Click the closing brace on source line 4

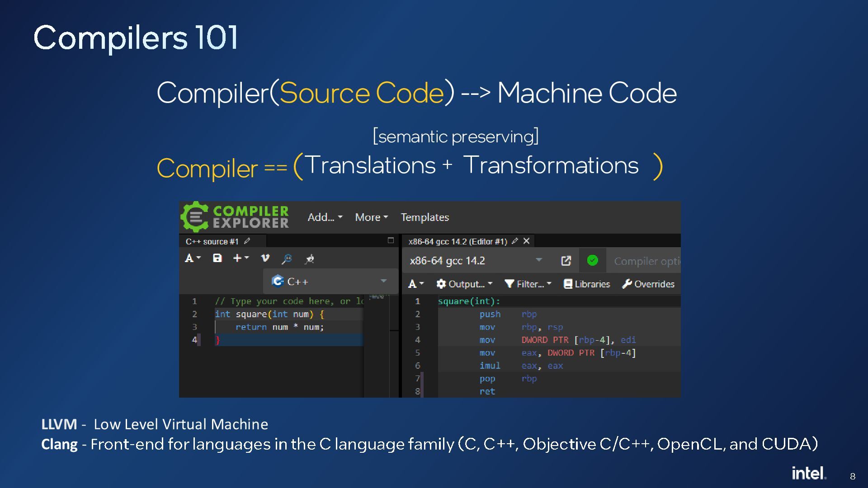[x=217, y=340]
